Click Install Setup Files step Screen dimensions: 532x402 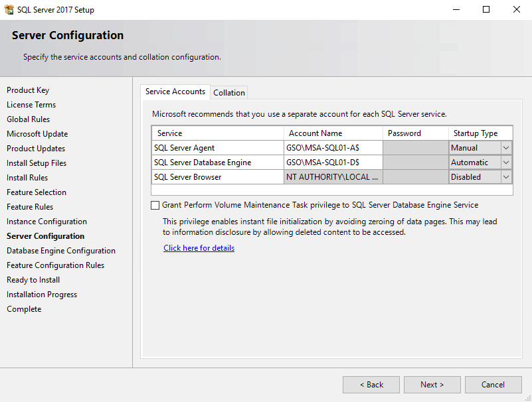[37, 163]
